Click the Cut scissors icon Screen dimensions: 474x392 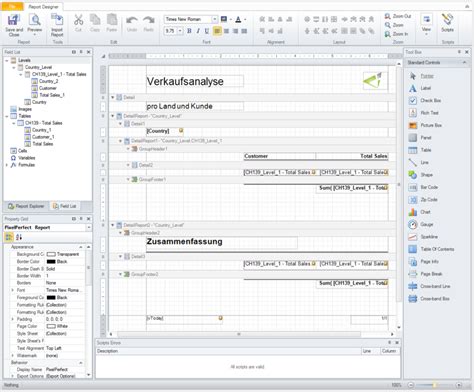pos(78,20)
